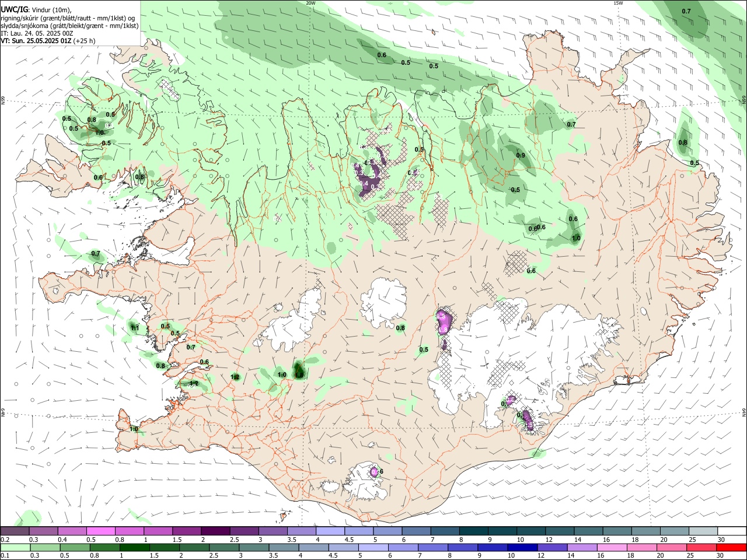The height and width of the screenshot is (560, 747).
Task: Pick the lower row blue swatch labeled 7
Action: [434, 548]
